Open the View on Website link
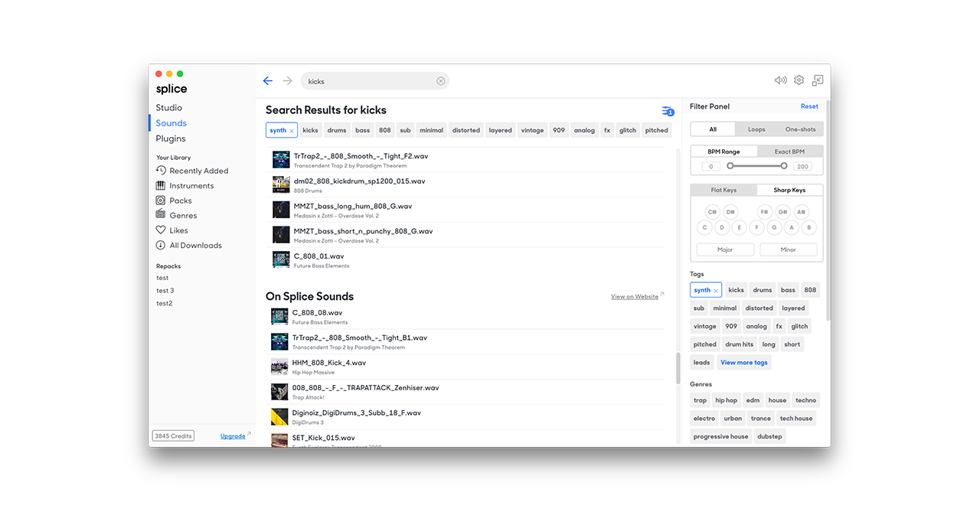This screenshot has width=980, height=515. point(635,297)
